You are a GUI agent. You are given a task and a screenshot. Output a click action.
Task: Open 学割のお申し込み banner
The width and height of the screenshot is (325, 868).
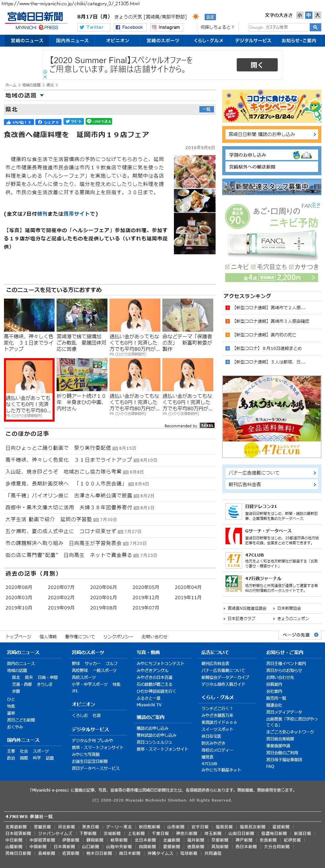[x=271, y=155]
